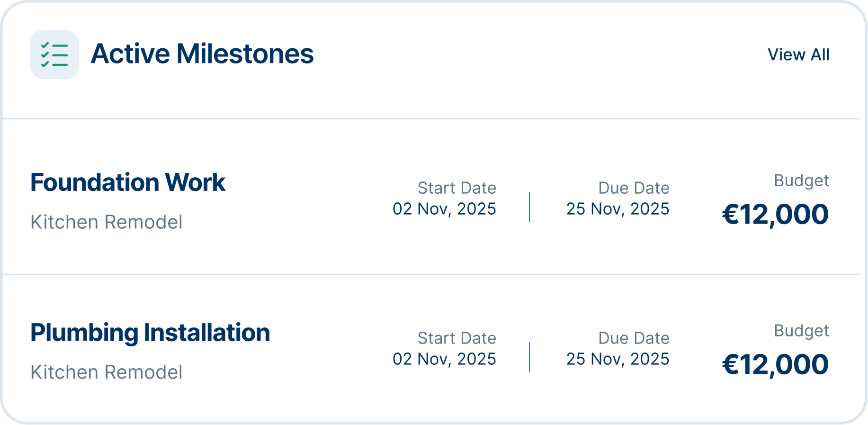Click the €12,000 budget of Plumbing Installation
Image resolution: width=868 pixels, height=425 pixels.
[775, 364]
